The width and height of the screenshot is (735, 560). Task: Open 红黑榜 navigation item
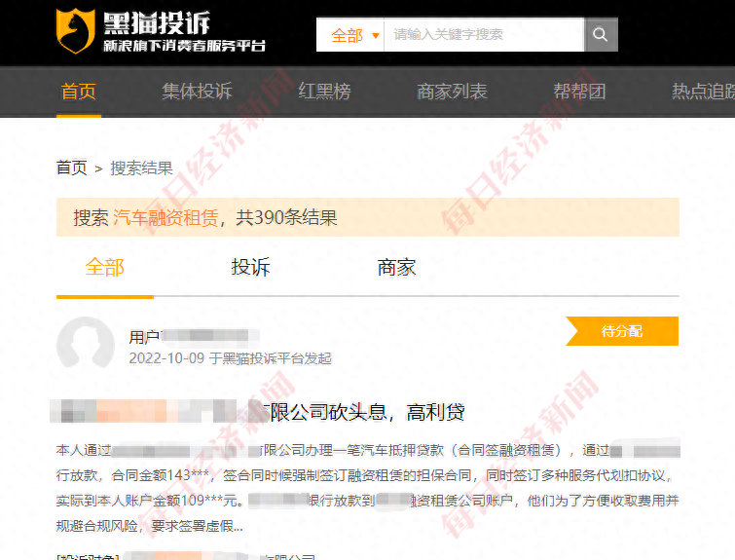point(325,91)
